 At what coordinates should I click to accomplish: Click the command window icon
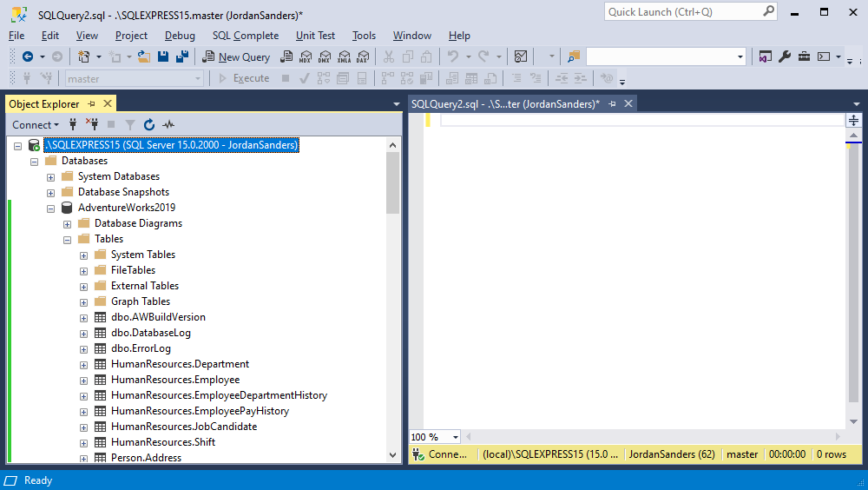(x=824, y=56)
